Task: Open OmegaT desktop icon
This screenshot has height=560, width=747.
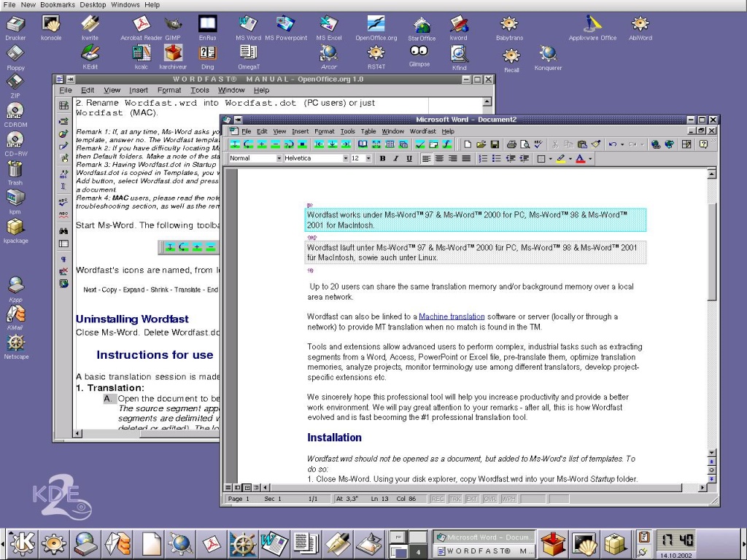Action: [248, 57]
